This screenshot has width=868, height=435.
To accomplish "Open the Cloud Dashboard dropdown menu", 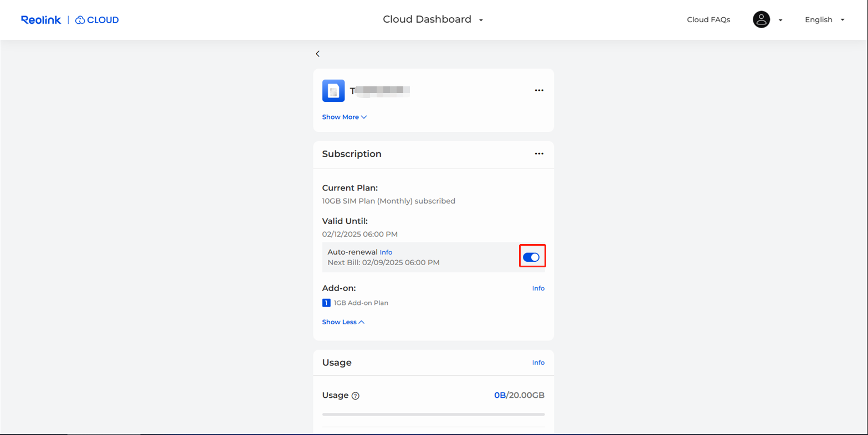I will [x=433, y=19].
